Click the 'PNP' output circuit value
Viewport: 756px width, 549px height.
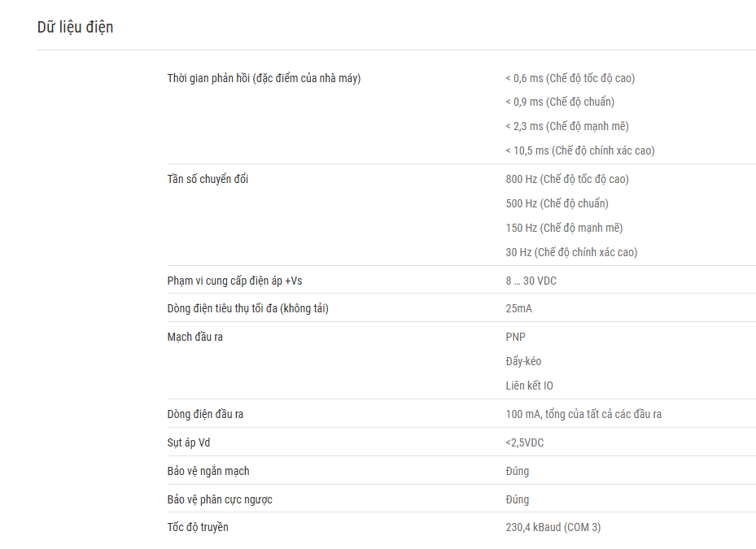(x=515, y=337)
